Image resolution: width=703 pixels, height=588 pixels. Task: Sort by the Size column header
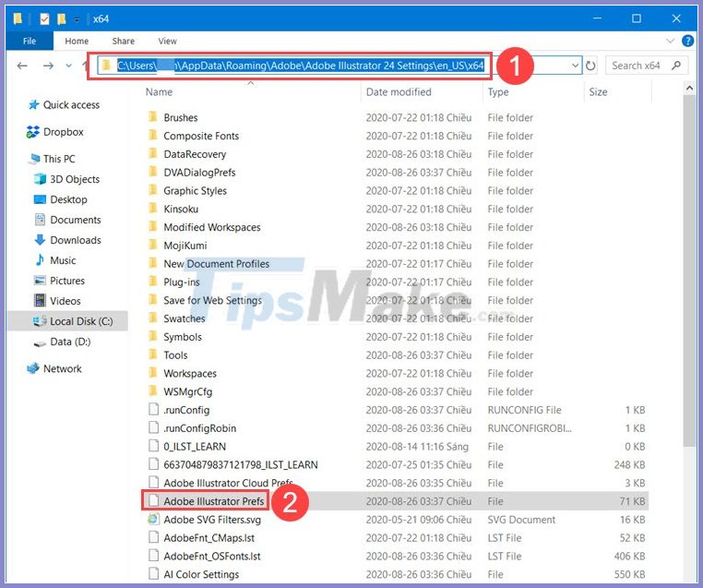[599, 92]
